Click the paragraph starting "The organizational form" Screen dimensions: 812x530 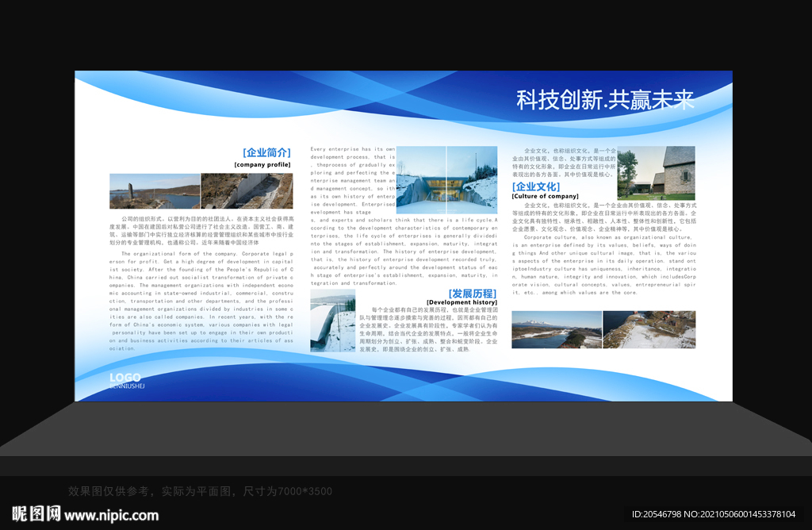(201, 301)
